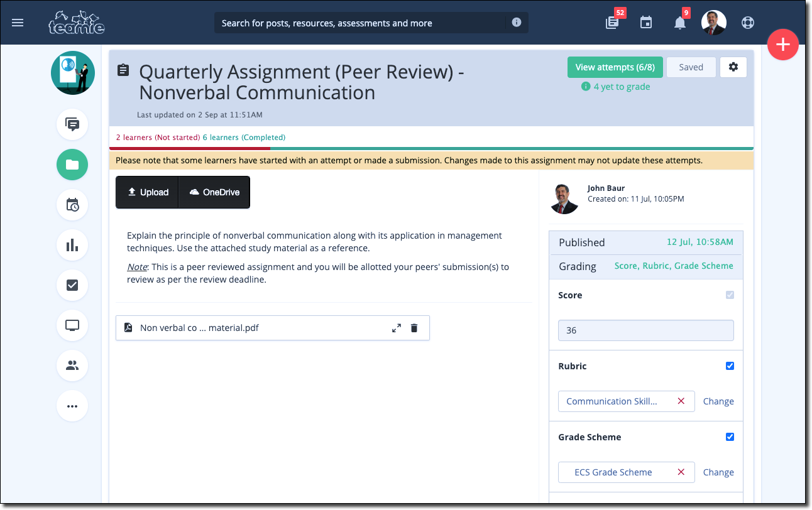Remove the Communication Skill rubric
Viewport: 812px width, 510px height.
click(x=681, y=401)
